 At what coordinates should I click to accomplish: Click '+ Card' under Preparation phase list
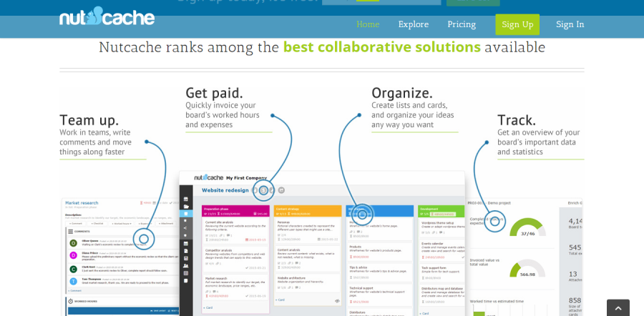(x=208, y=307)
